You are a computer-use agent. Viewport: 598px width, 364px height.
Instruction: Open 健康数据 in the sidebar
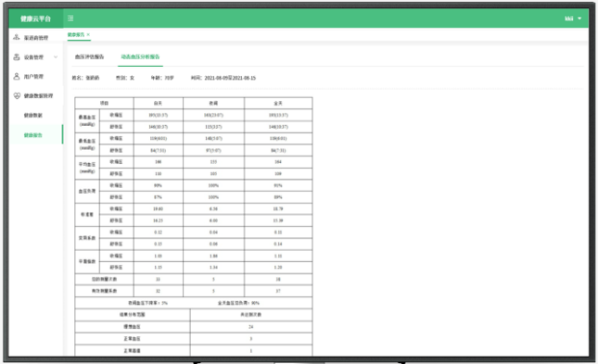pyautogui.click(x=33, y=115)
